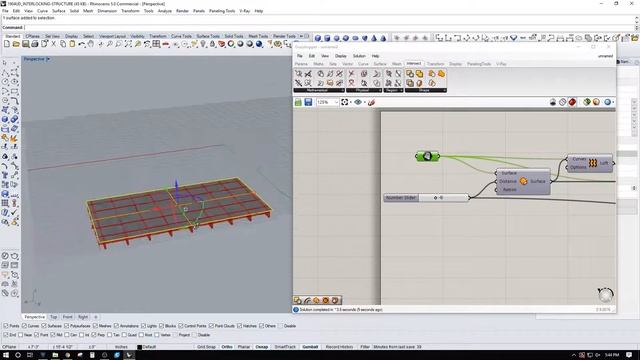Screen dimensions: 640x360
Task: Toggle the Gumball status button
Action: click(x=310, y=347)
